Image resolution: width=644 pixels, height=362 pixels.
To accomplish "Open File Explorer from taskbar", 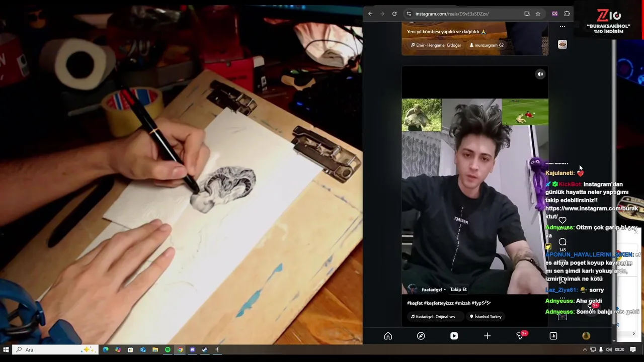I will coord(155,350).
